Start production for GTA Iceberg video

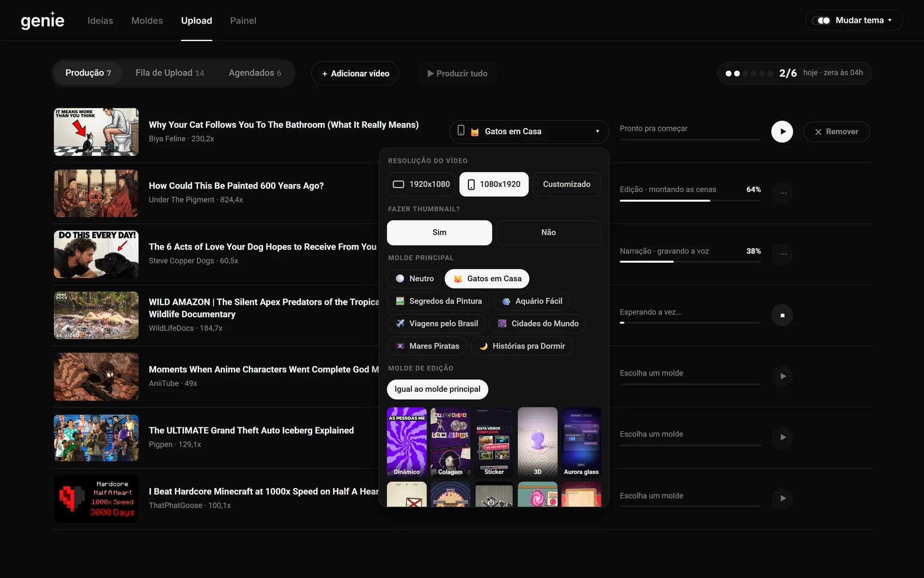pos(783,437)
